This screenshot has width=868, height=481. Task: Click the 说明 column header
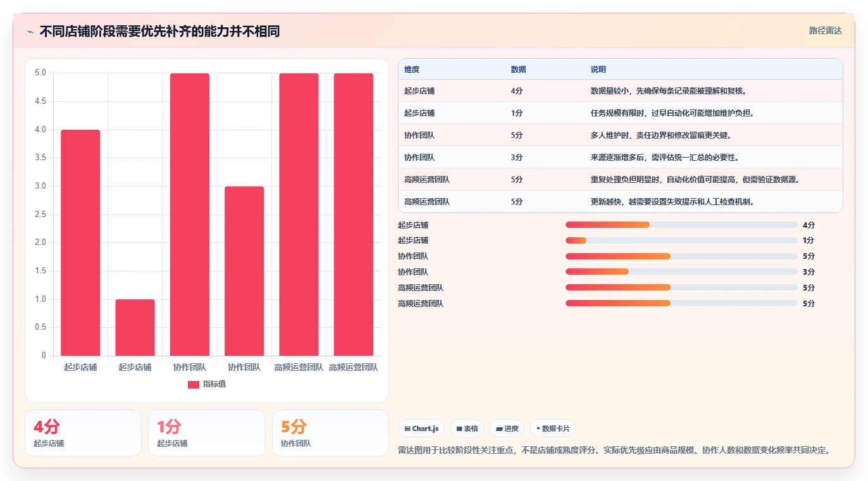pyautogui.click(x=598, y=70)
